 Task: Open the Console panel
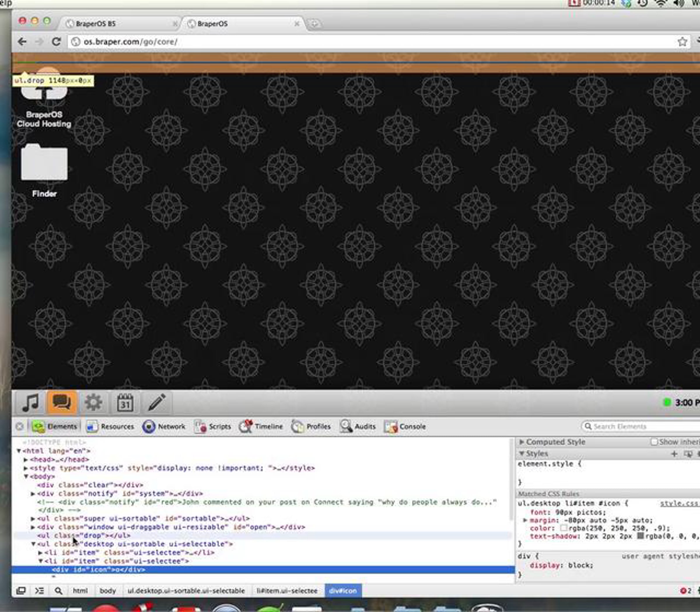[405, 427]
